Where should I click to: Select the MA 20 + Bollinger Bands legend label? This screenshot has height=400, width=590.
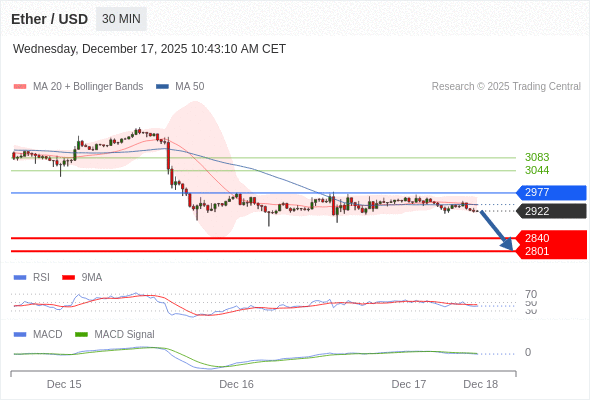88,87
